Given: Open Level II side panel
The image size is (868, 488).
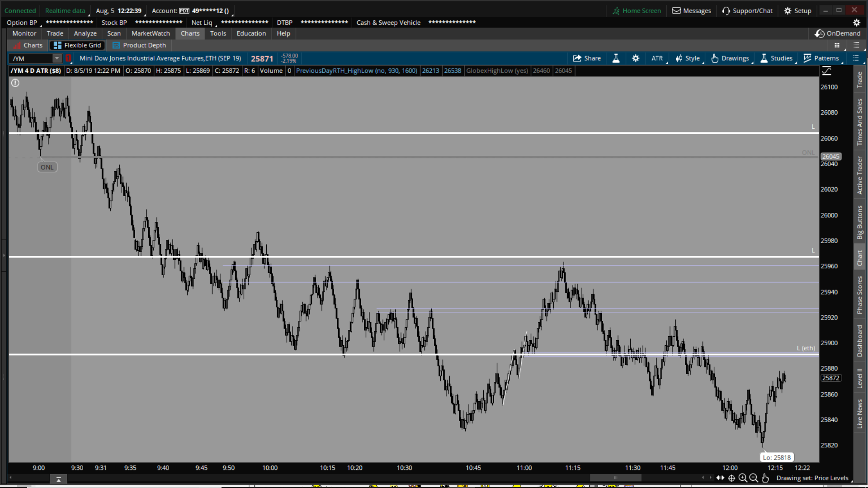Looking at the screenshot, I should pos(859,378).
